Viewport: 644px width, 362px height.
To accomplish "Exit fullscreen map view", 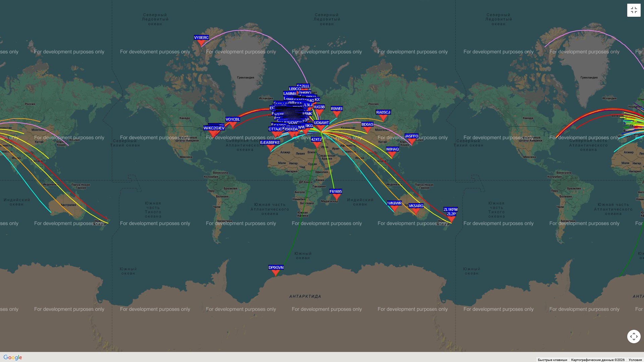I will pos(634,10).
